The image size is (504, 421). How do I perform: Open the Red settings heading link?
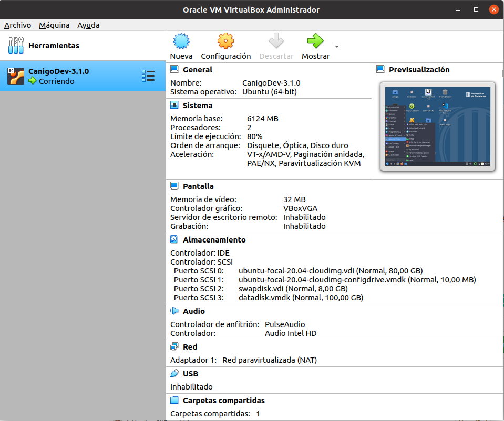[190, 347]
